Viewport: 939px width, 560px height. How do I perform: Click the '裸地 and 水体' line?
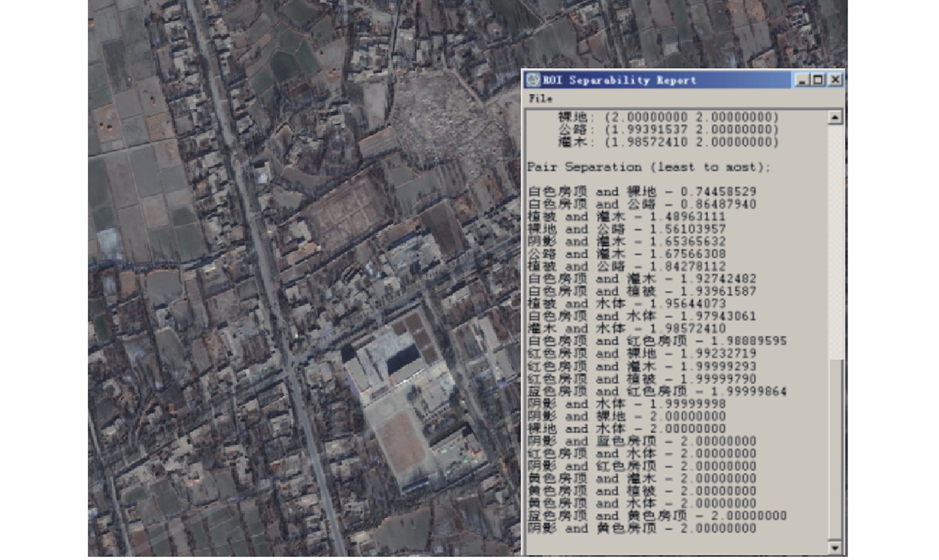626,429
